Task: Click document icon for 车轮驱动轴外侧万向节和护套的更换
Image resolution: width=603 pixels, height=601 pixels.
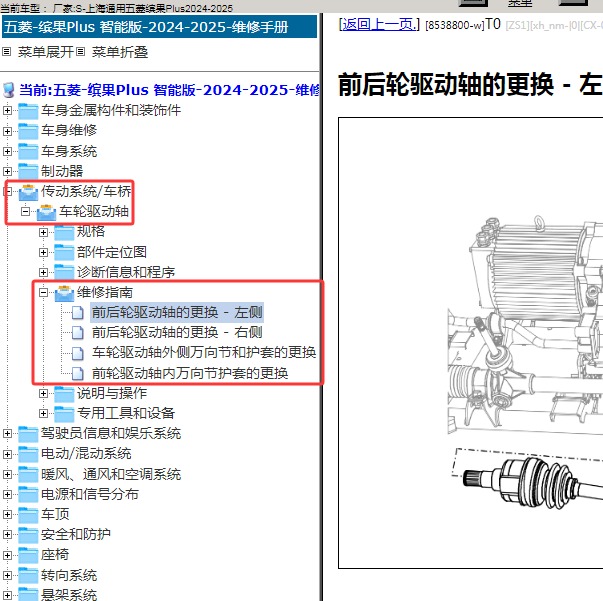Action: [x=78, y=353]
